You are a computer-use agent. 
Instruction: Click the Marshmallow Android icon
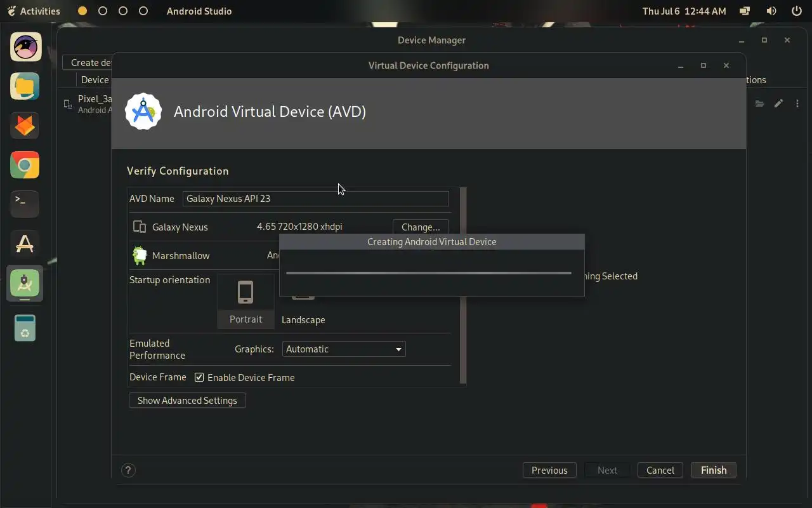click(x=139, y=255)
